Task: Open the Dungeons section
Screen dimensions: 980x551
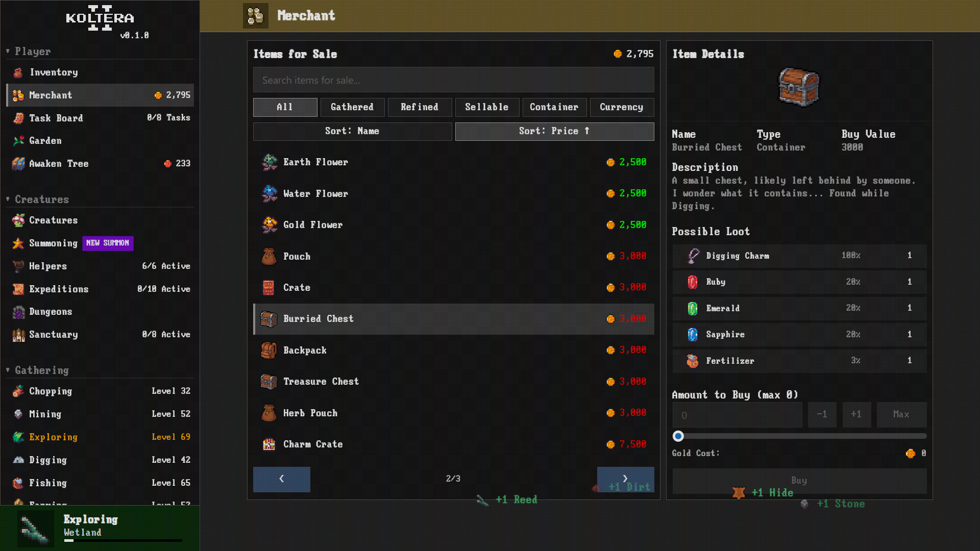Action: (x=51, y=312)
